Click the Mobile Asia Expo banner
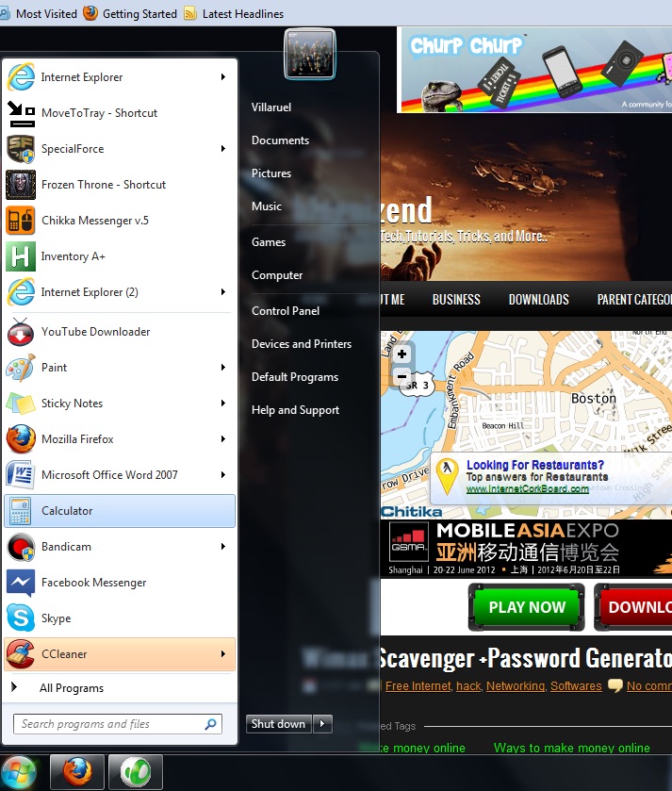The image size is (672, 791). (x=526, y=549)
